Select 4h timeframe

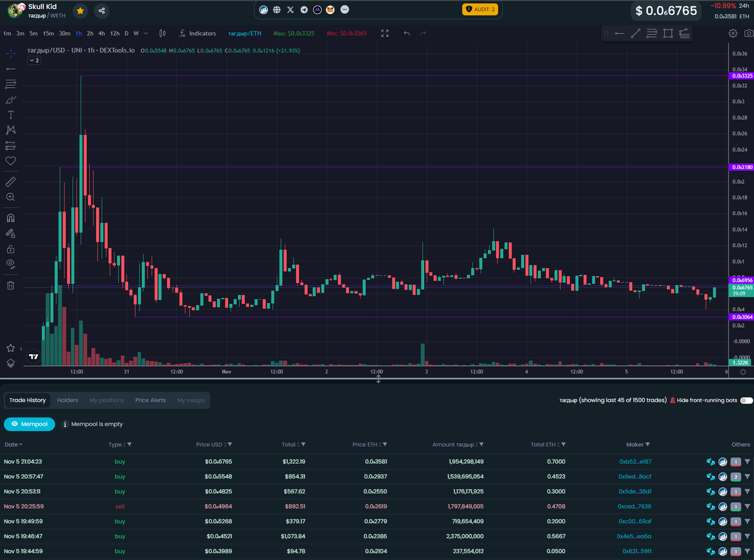tap(101, 33)
